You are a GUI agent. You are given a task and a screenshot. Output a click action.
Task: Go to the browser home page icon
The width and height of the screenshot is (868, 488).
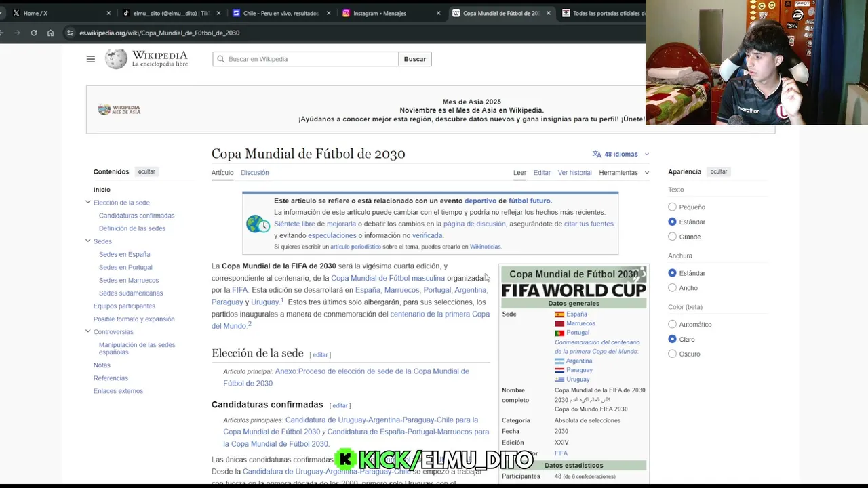pos(50,33)
